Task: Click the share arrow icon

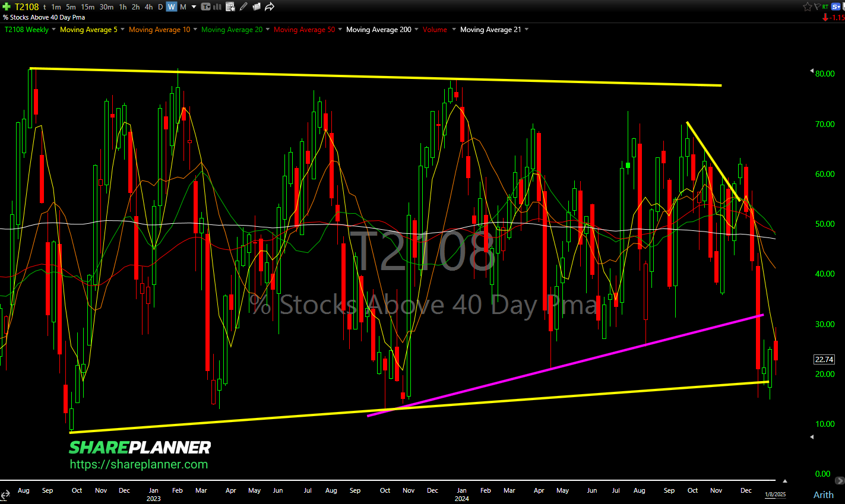Action: pos(270,7)
